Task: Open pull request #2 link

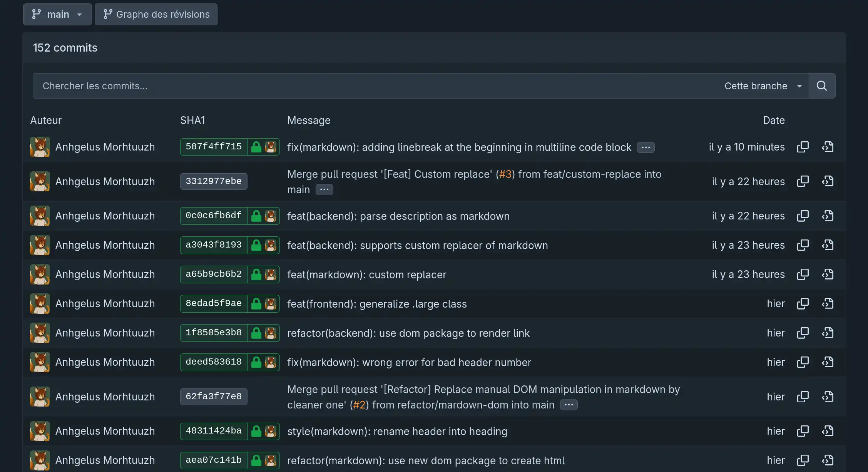Action: pos(359,405)
